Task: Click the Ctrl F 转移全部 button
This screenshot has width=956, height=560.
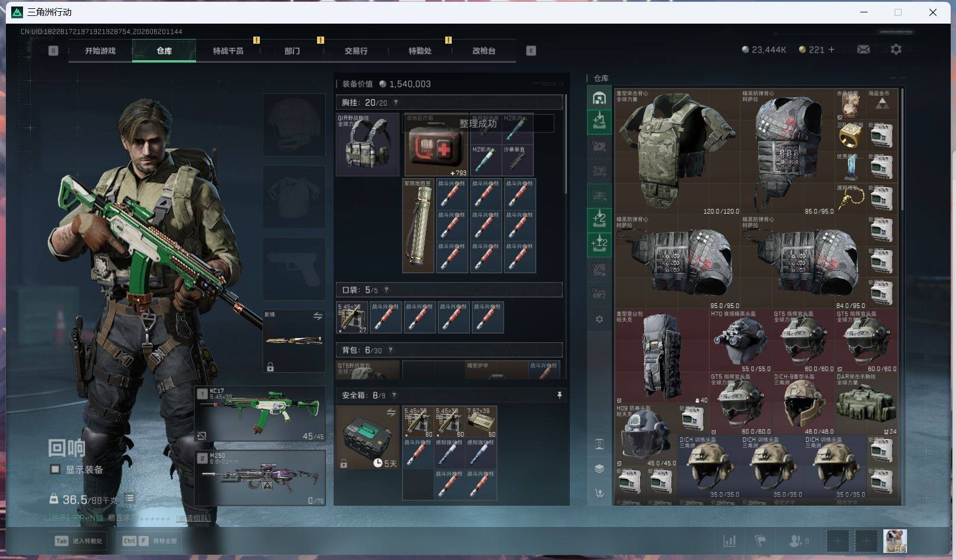Action: (x=150, y=541)
